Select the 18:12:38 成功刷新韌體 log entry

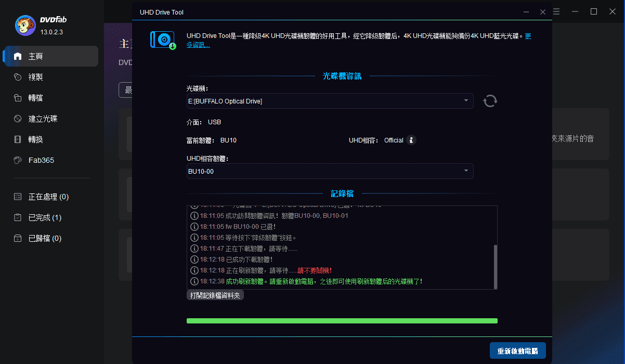[307, 281]
